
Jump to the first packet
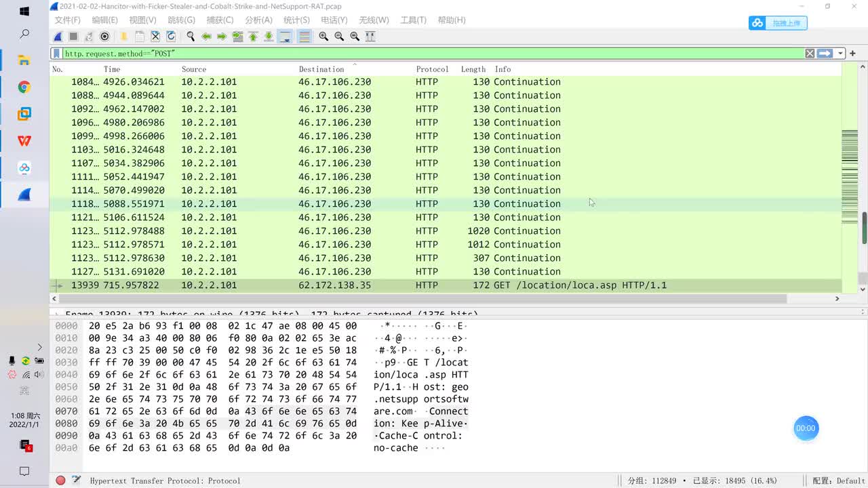[253, 37]
